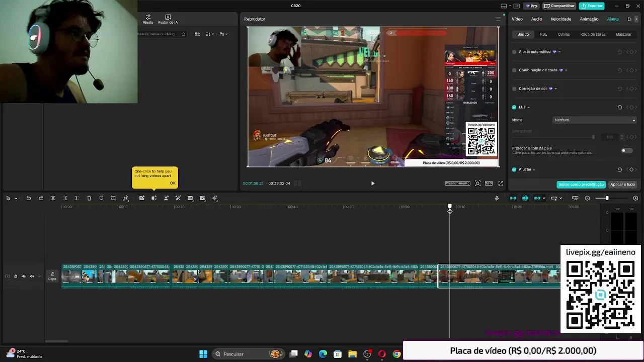Reset the LUT settings
This screenshot has width=644, height=362.
coord(619,107)
